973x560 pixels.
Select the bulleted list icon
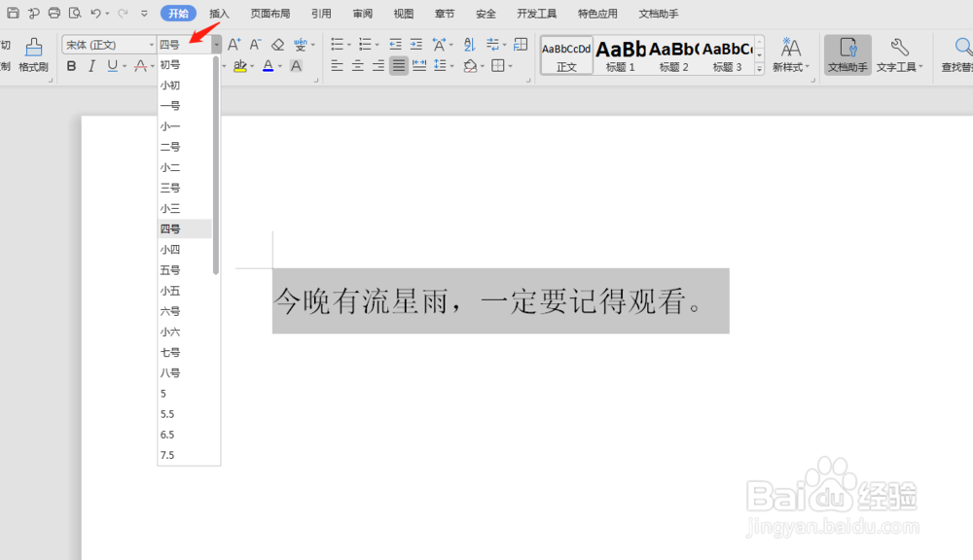pos(339,44)
